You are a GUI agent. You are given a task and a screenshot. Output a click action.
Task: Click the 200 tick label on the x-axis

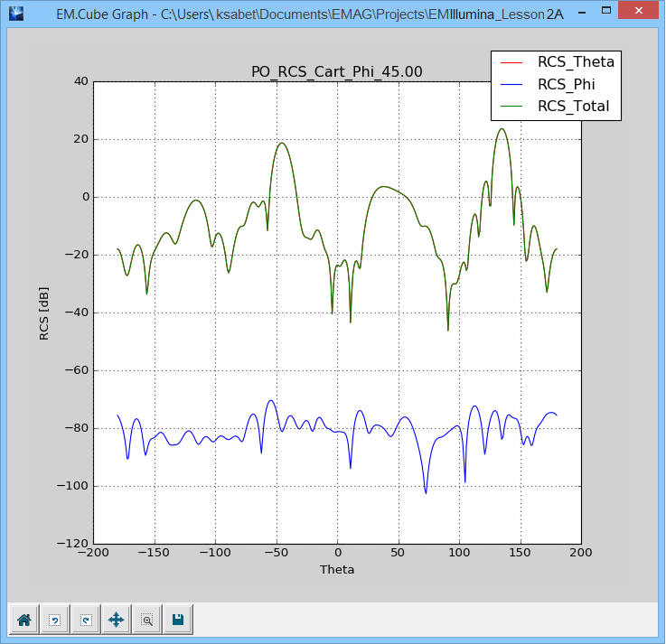(x=580, y=553)
